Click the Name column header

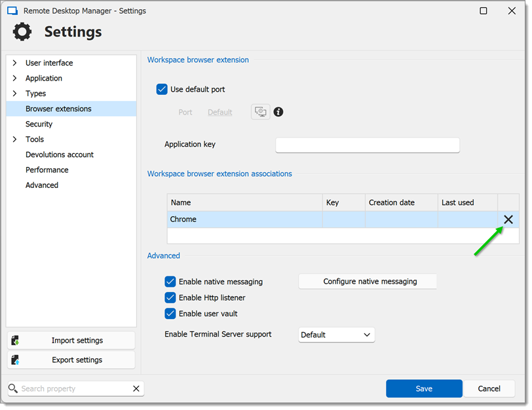(x=244, y=202)
